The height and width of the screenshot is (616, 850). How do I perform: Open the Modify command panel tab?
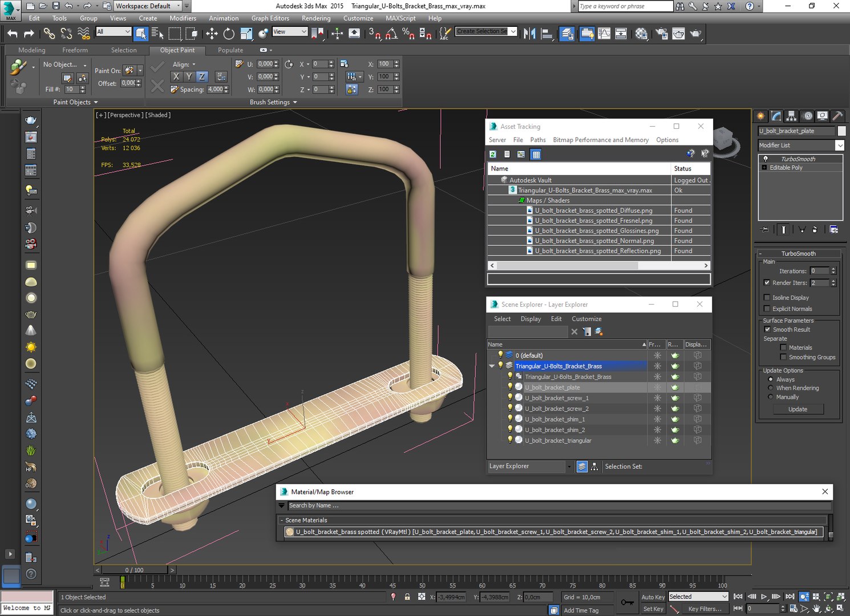[776, 116]
